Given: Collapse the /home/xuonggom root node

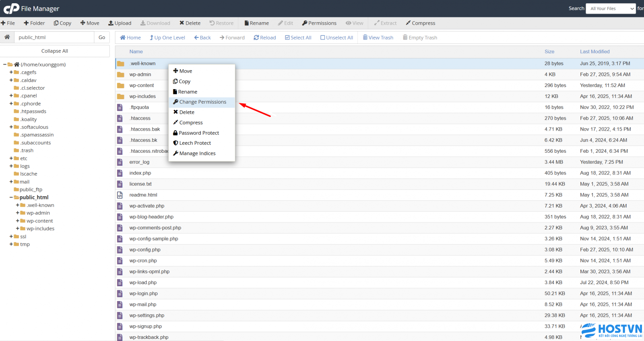Looking at the screenshot, I should click(x=5, y=64).
